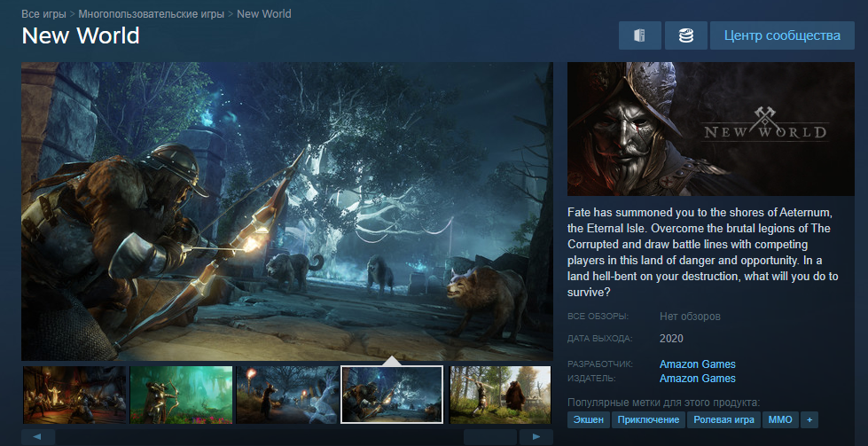Image resolution: width=868 pixels, height=446 pixels.
Task: Click the plus button to add tags
Action: [809, 419]
